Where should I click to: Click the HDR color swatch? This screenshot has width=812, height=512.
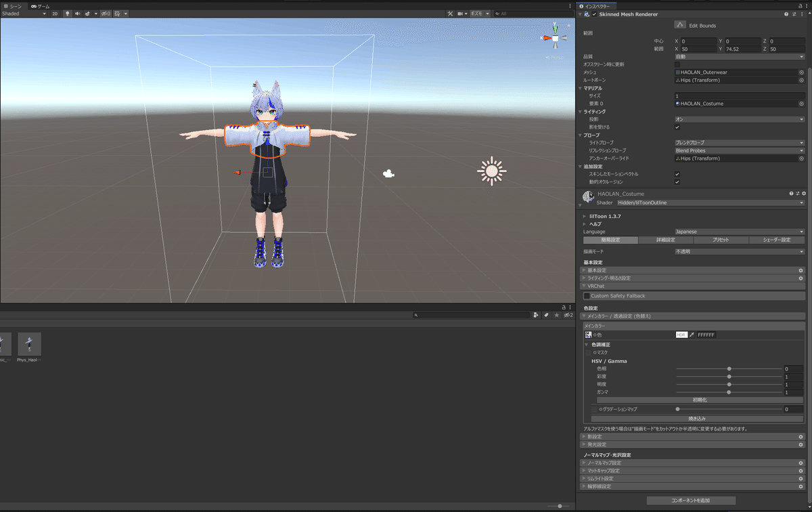pyautogui.click(x=681, y=335)
